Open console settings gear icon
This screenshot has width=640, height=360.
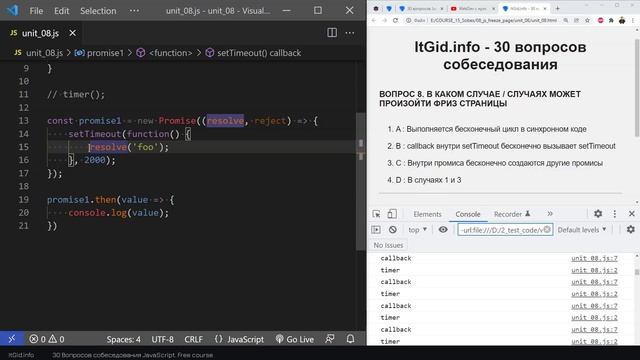coord(631,230)
